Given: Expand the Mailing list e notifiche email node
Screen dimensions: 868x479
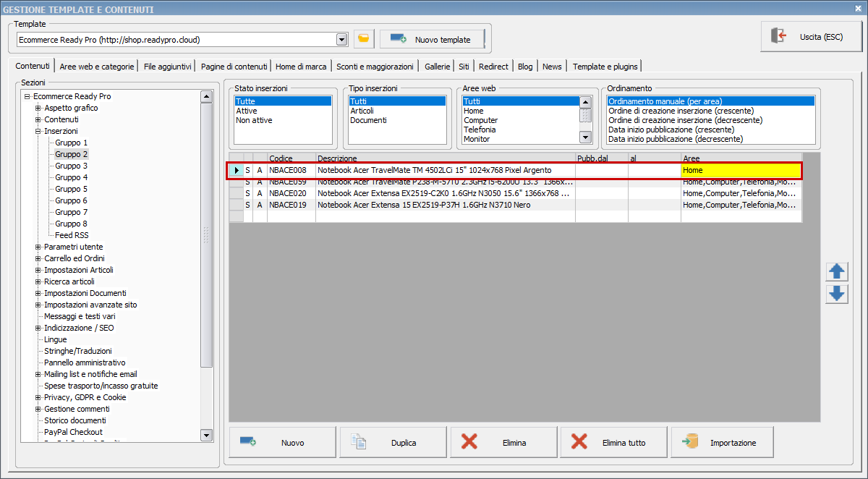Looking at the screenshot, I should [x=38, y=374].
